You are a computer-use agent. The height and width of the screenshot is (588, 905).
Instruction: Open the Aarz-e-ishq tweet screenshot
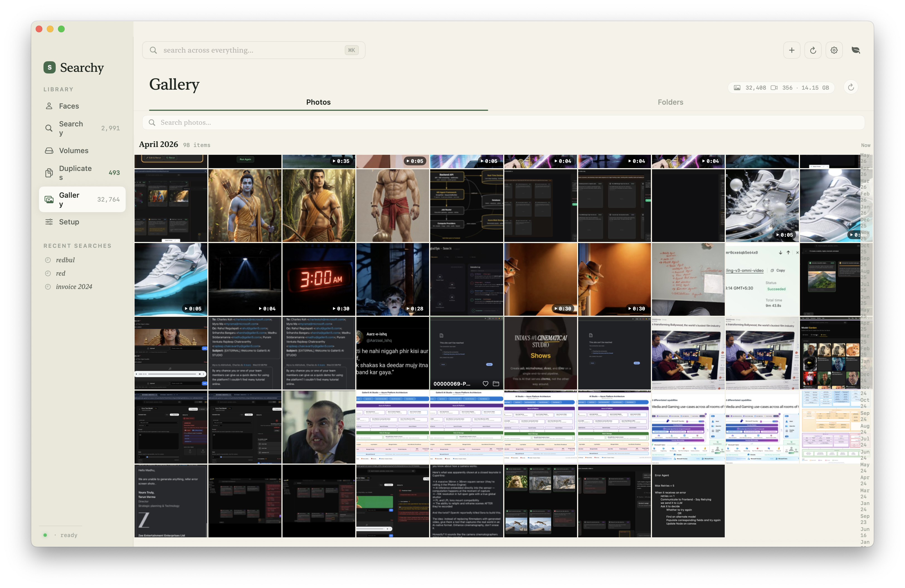click(392, 353)
